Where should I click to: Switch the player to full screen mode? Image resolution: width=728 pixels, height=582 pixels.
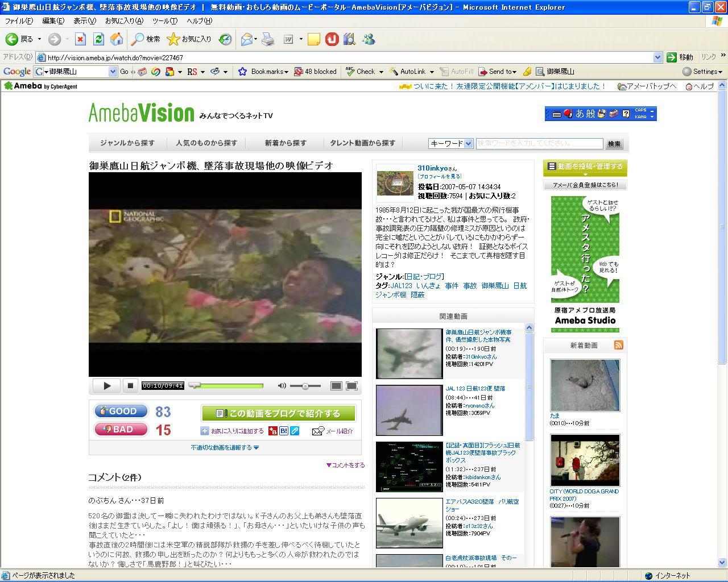click(352, 386)
